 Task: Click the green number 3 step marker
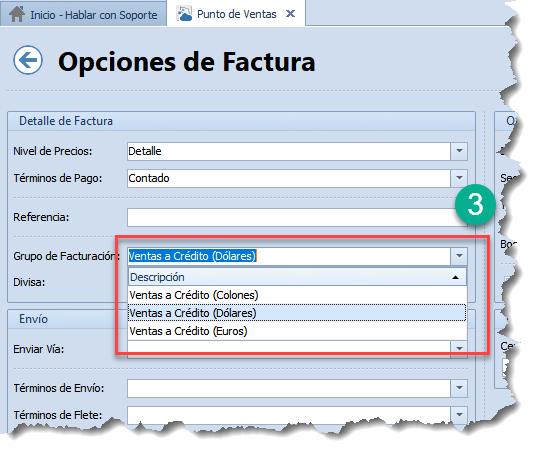pos(475,204)
